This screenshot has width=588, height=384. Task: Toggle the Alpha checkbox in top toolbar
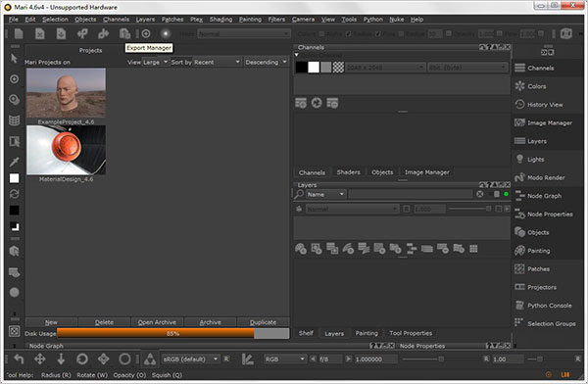[321, 33]
